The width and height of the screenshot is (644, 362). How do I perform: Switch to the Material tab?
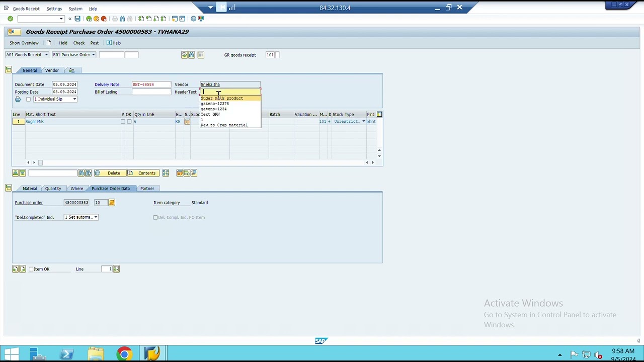[29, 189]
